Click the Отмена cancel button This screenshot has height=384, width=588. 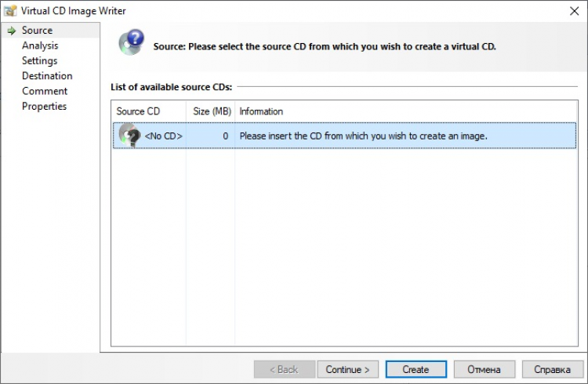pyautogui.click(x=484, y=370)
